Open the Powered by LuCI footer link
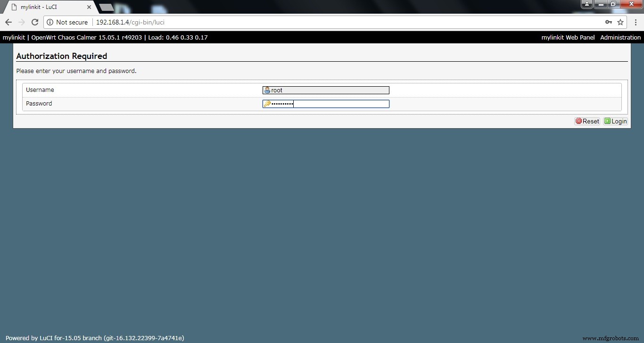The height and width of the screenshot is (343, 644). tap(94, 338)
